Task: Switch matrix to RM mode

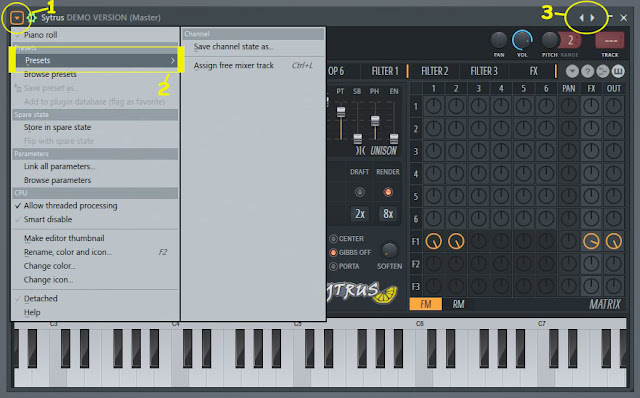Action: (458, 304)
